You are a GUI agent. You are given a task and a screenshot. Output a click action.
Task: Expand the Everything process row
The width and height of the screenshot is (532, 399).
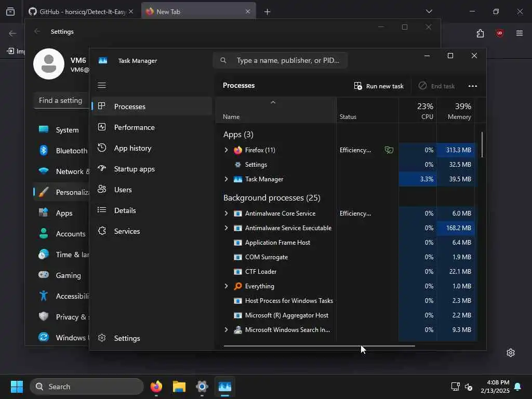tap(227, 286)
